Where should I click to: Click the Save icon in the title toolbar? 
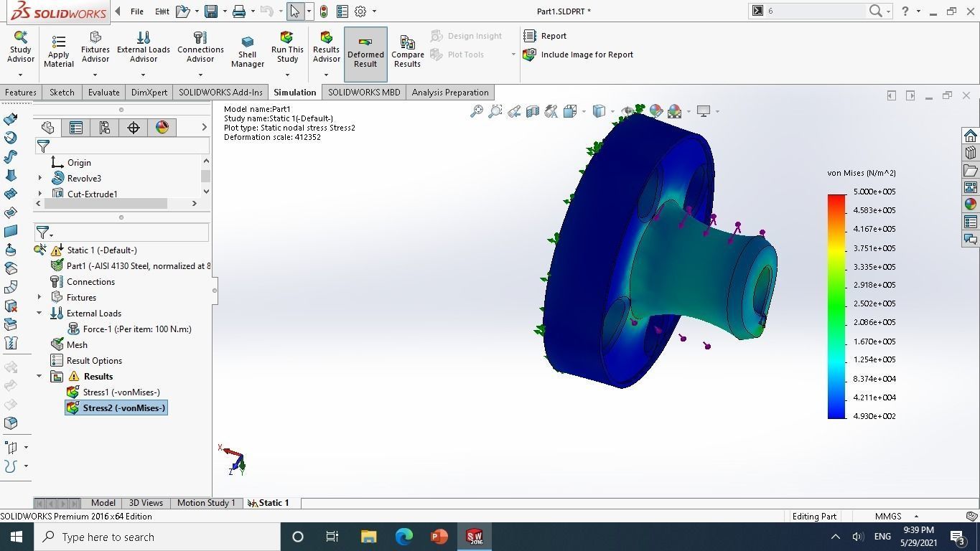[x=211, y=11]
